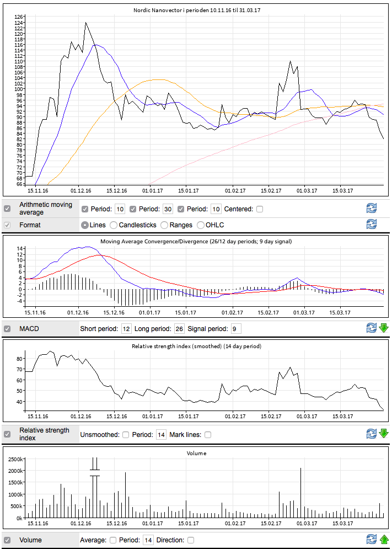Click the 126 label on the price axis
Image resolution: width=392 pixels, height=549 pixels.
(18, 17)
